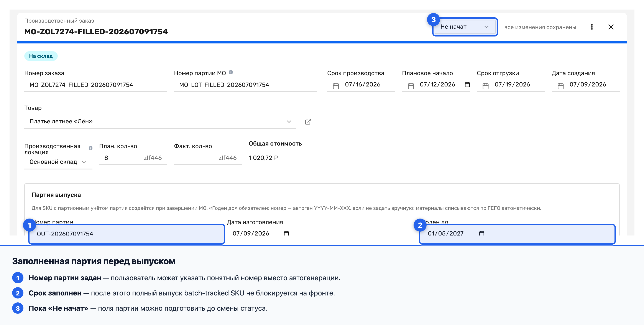Edit the «Номер заказа» field
Viewport: 644px width, 325px height.
point(95,85)
